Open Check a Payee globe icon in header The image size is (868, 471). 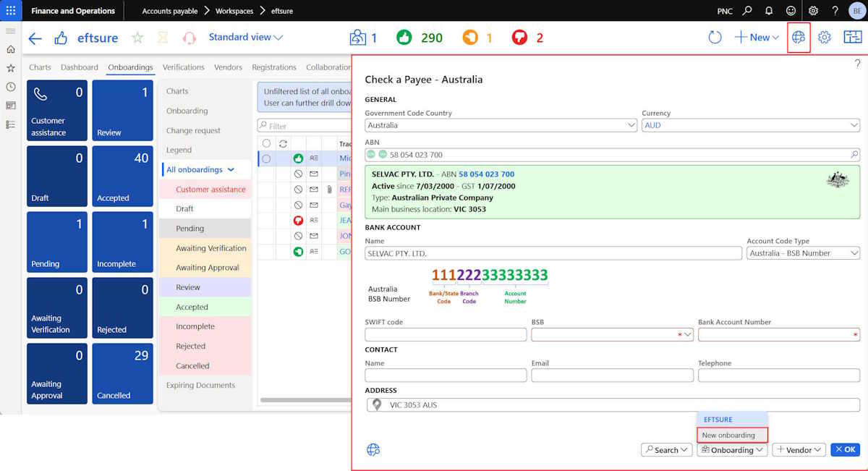click(799, 38)
